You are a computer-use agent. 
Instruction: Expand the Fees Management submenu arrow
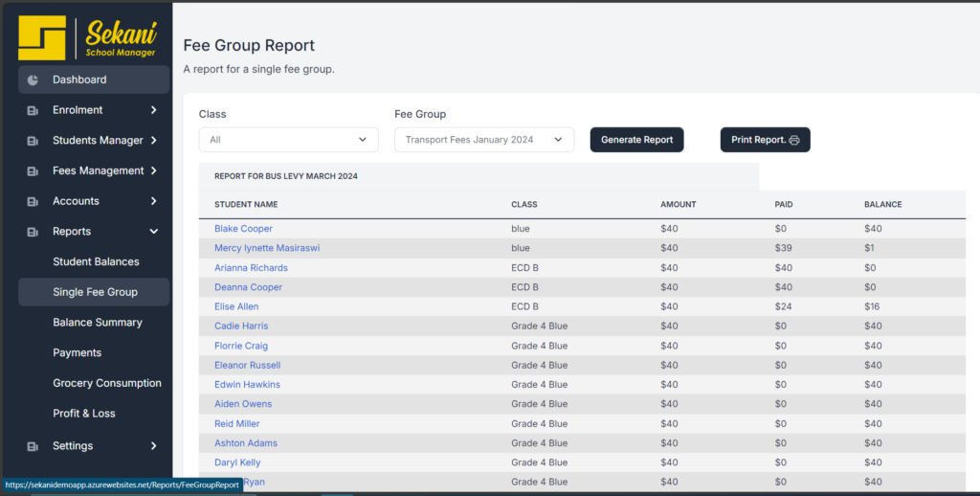click(154, 171)
